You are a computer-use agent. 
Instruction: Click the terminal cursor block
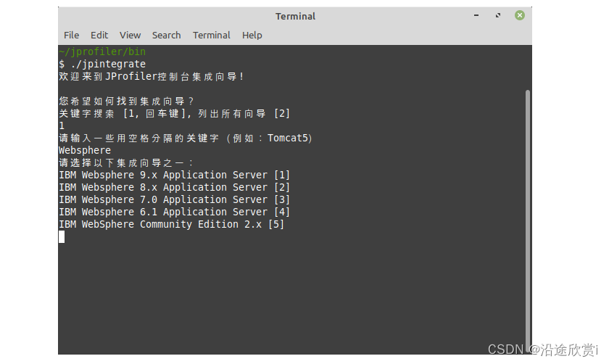[x=62, y=236]
